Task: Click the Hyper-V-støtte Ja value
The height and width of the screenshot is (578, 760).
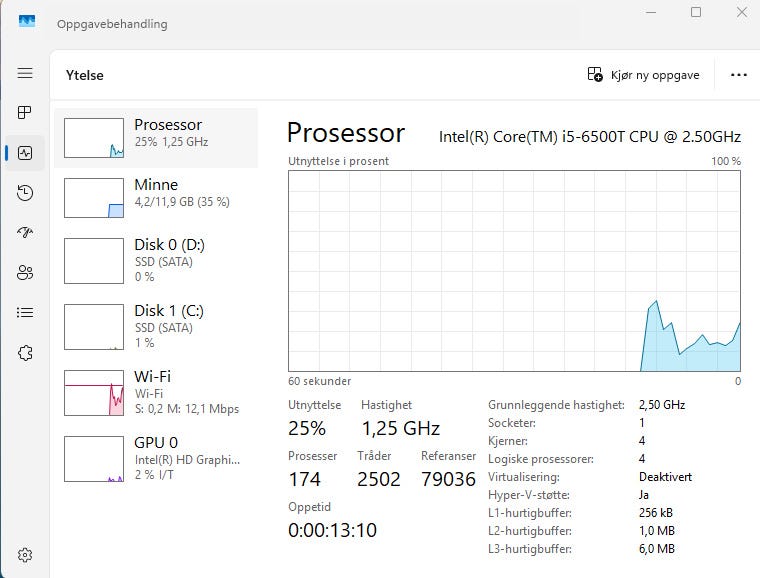Action: point(644,495)
